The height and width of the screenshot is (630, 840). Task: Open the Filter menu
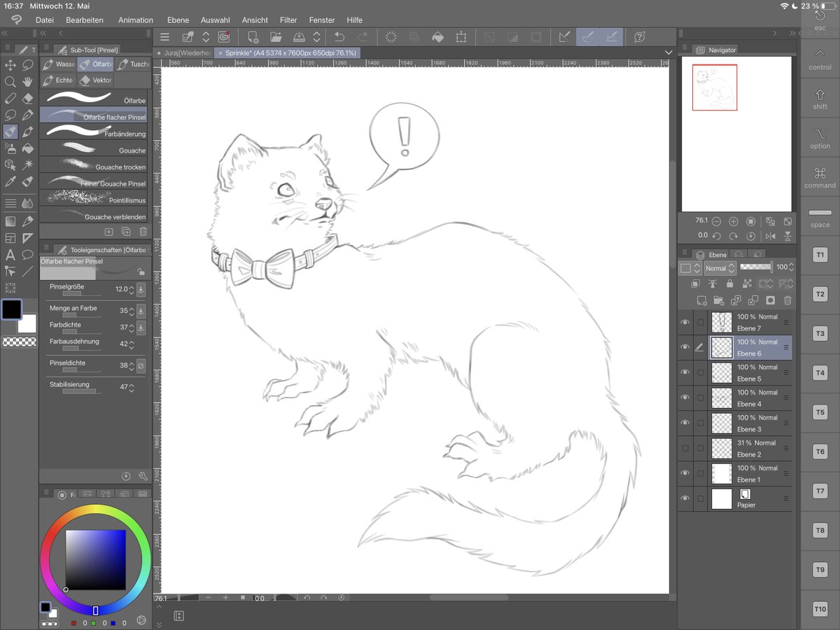pos(288,20)
